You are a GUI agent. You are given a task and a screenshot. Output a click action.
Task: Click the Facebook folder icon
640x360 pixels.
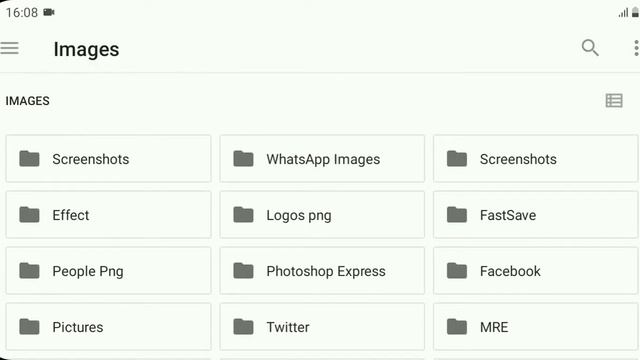[457, 271]
